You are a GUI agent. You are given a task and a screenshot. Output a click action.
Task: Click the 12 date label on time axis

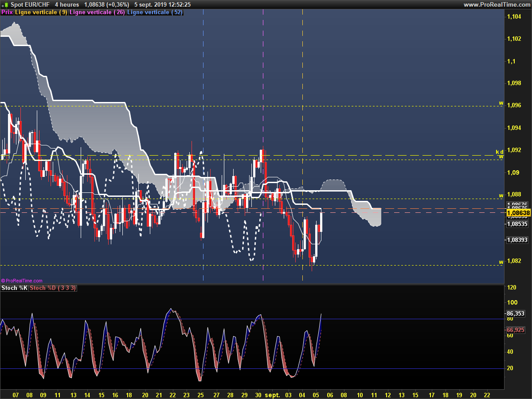387,395
